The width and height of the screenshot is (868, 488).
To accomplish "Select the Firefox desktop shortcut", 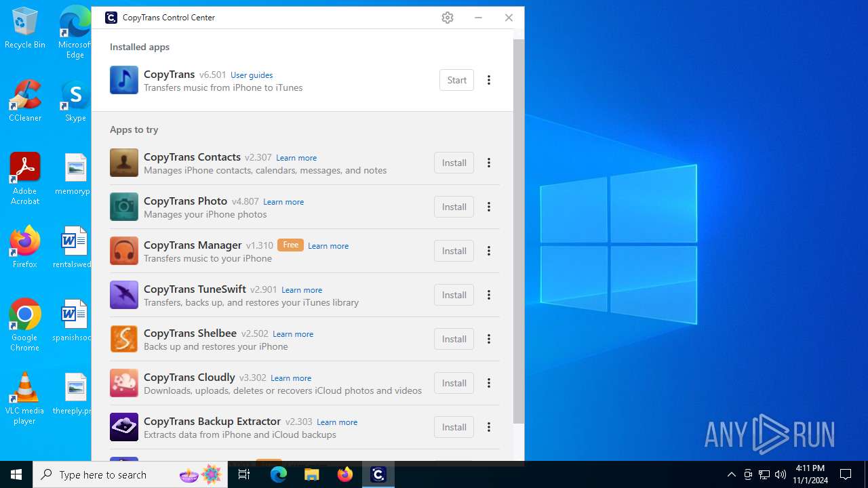I will [x=25, y=247].
